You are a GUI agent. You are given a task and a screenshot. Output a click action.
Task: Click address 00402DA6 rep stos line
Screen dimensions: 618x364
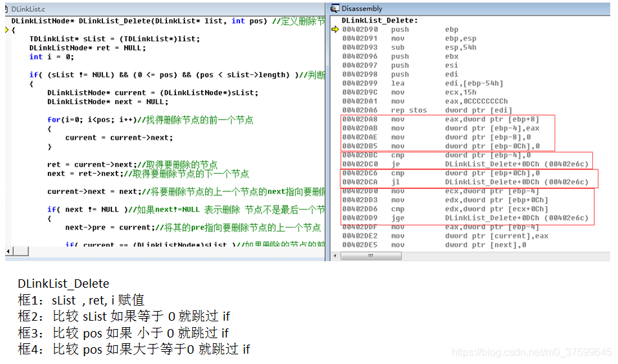(x=427, y=111)
